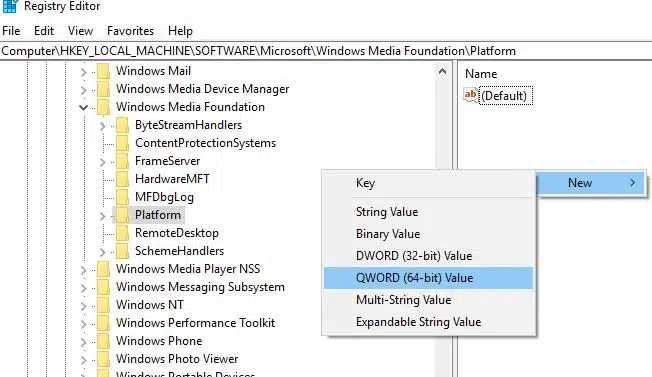Open the Help menu
The image size is (652, 377).
tap(180, 31)
